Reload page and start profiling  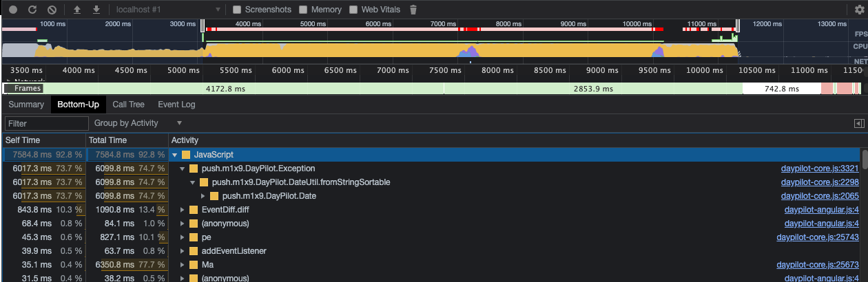click(32, 10)
